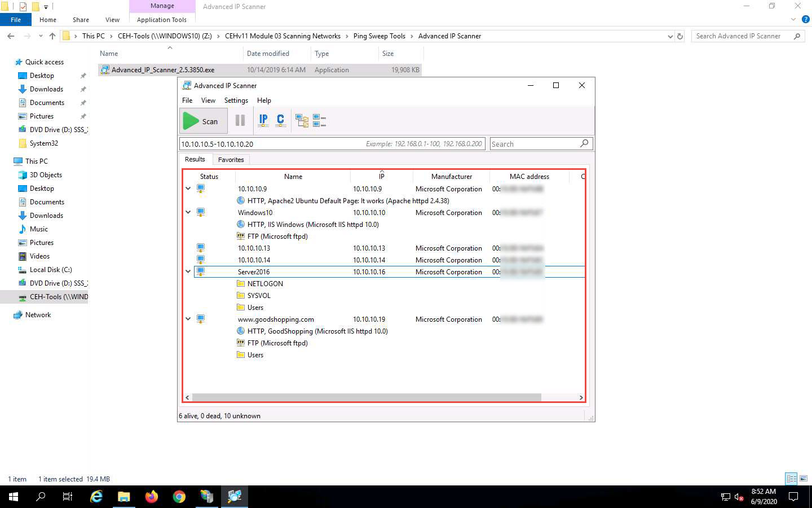Launch Firefox from the taskbar
Screen dimensions: 812x508
coord(152,497)
